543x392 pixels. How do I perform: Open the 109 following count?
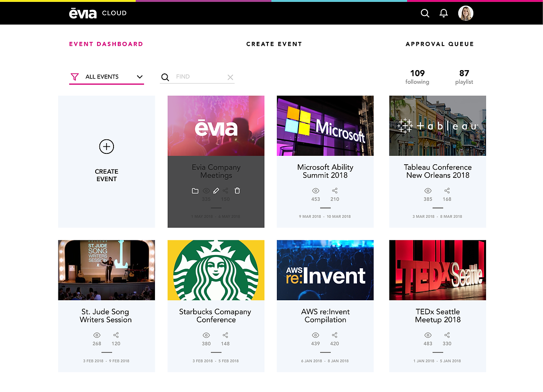pyautogui.click(x=417, y=77)
